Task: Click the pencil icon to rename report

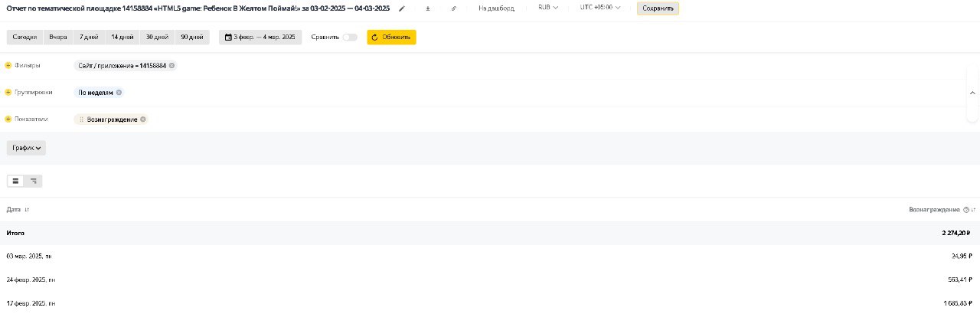Action: tap(402, 8)
